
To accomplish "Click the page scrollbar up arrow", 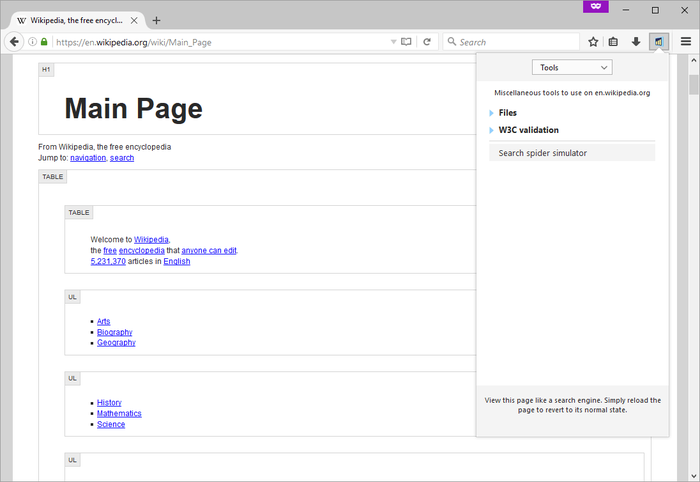I will click(x=693, y=60).
